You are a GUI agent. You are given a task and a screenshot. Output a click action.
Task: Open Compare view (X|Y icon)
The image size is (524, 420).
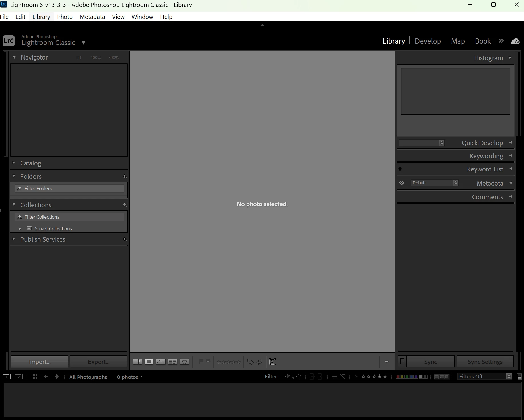click(x=161, y=362)
